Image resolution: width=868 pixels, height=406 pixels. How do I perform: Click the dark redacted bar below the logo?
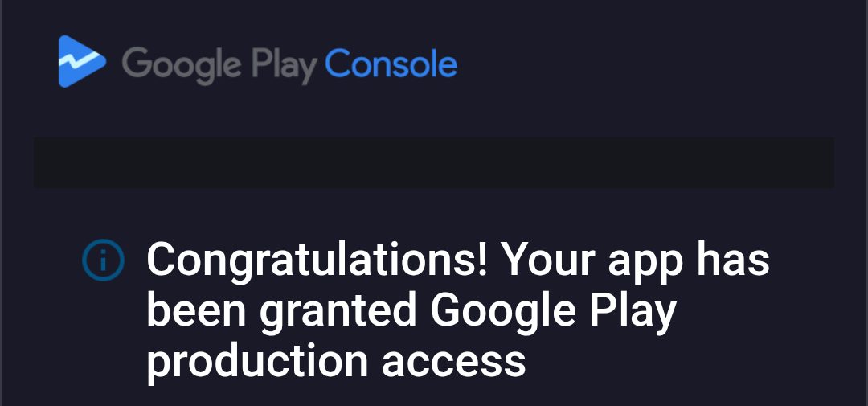tap(434, 163)
